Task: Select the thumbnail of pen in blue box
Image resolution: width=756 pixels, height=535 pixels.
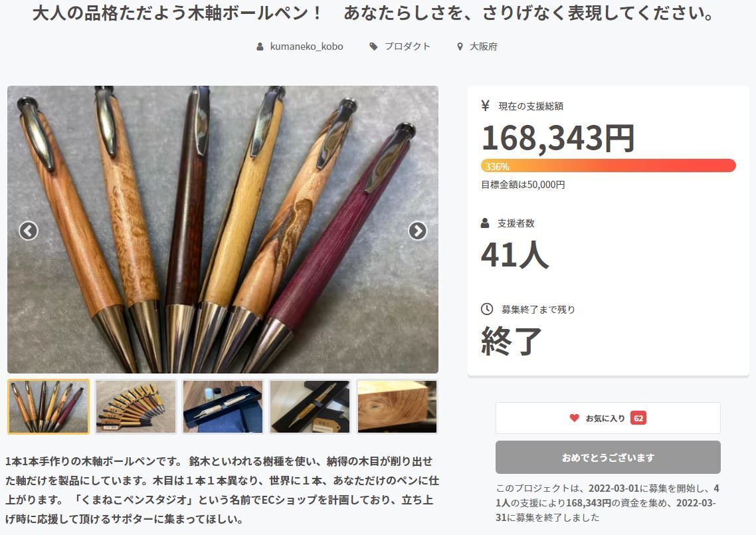Action: (x=223, y=406)
